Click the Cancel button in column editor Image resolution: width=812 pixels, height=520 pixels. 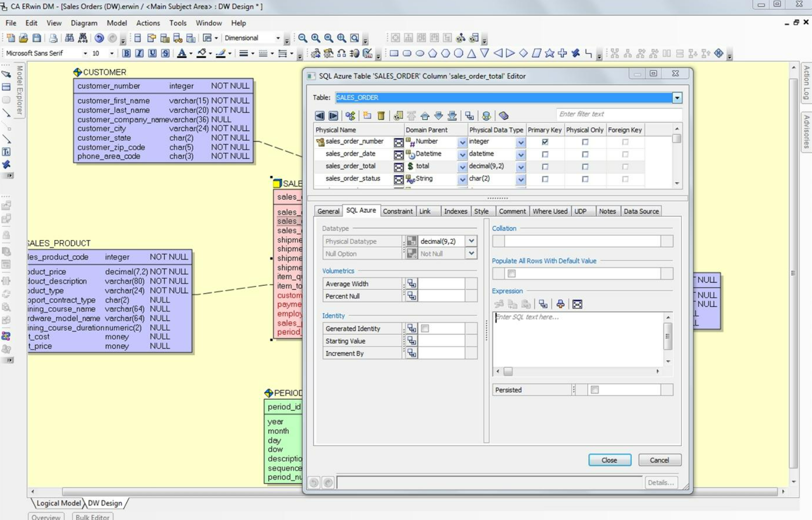660,460
